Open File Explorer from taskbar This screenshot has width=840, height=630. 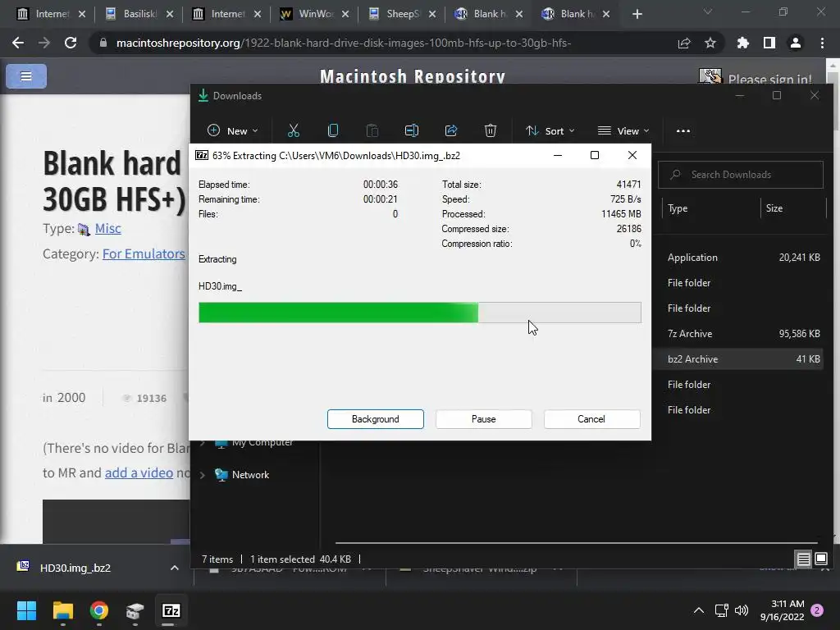pos(62,610)
